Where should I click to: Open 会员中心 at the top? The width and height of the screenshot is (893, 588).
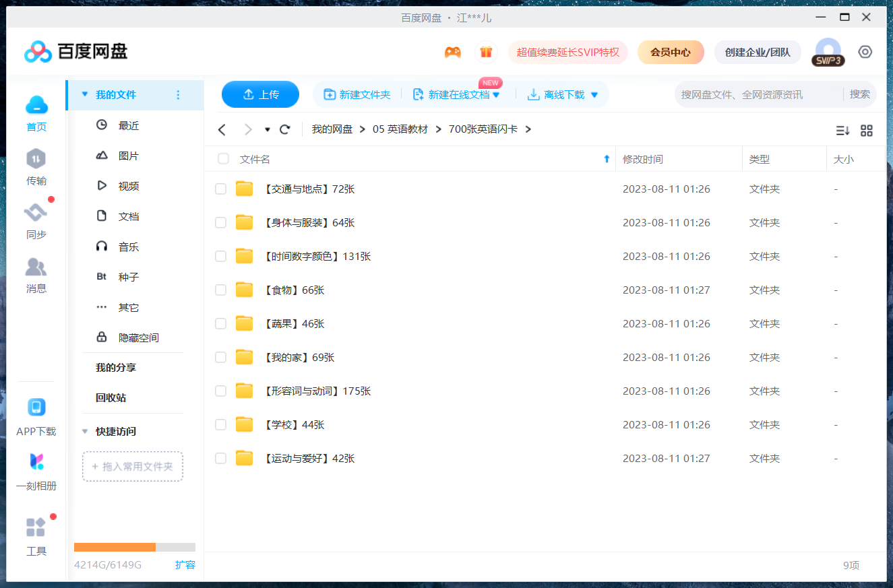[x=671, y=51]
